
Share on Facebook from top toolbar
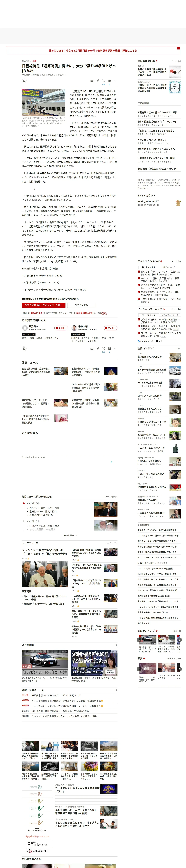pyautogui.click(x=98, y=81)
